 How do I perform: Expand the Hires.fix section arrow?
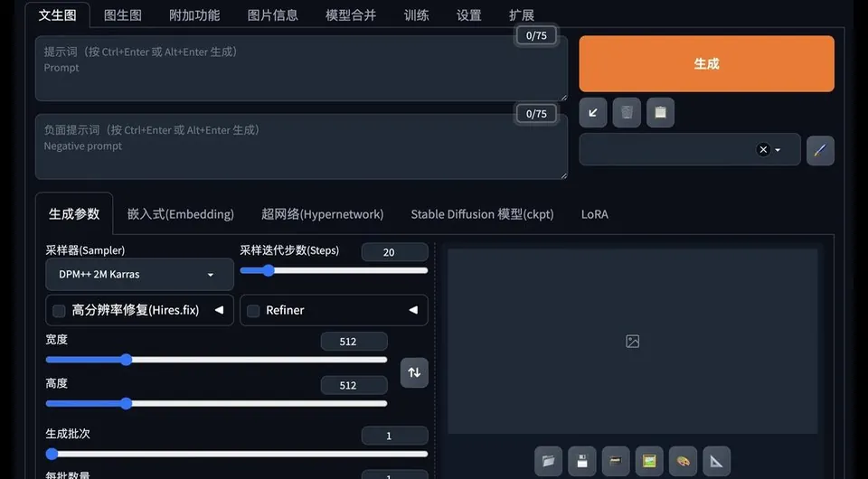tap(219, 310)
